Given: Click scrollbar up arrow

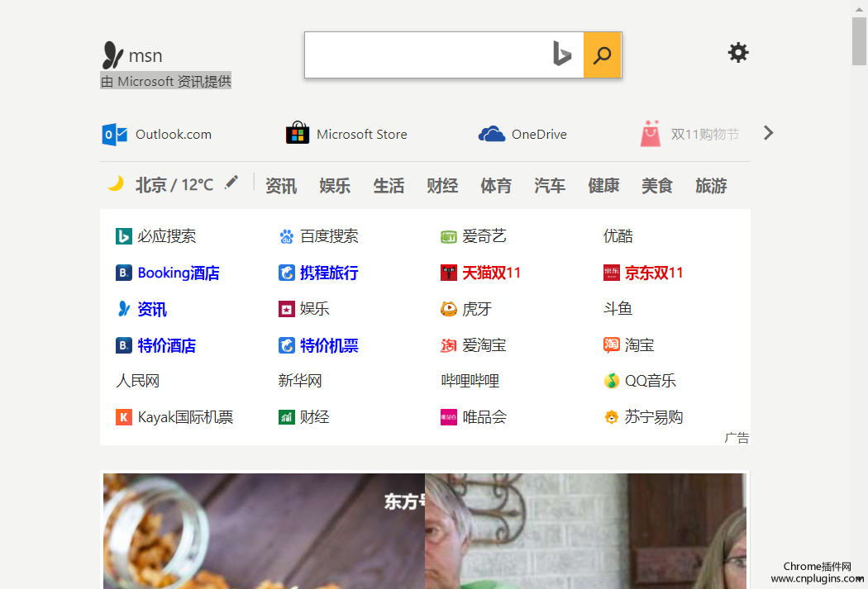Looking at the screenshot, I should click(859, 8).
